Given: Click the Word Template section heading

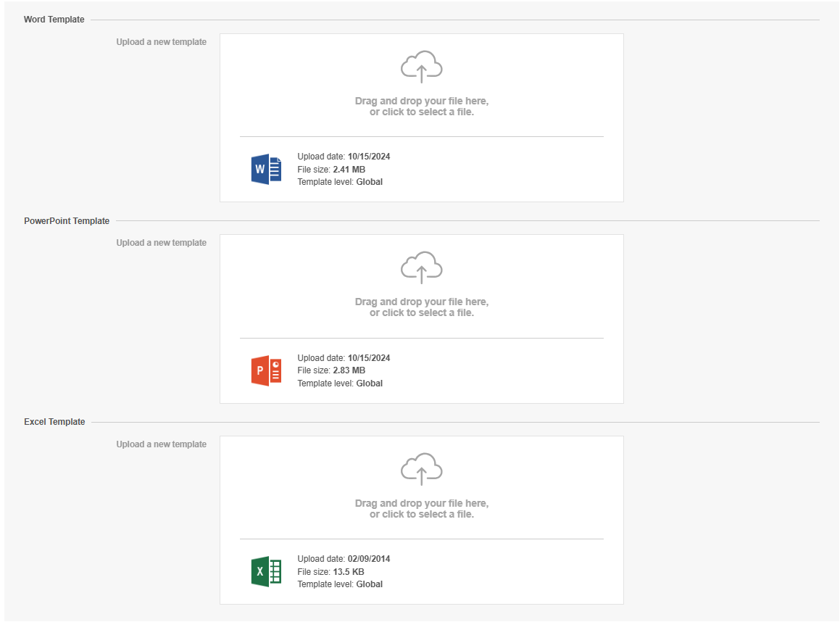Looking at the screenshot, I should click(54, 20).
